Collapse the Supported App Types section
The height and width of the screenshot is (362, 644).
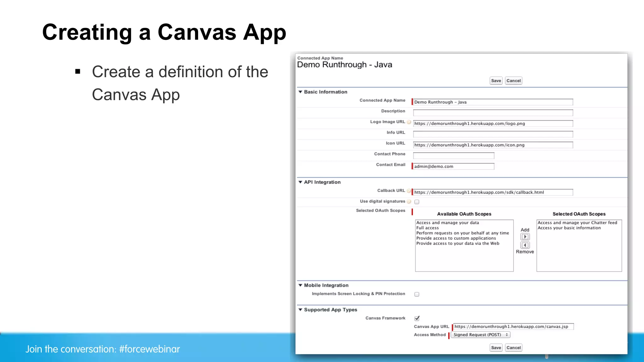click(300, 310)
